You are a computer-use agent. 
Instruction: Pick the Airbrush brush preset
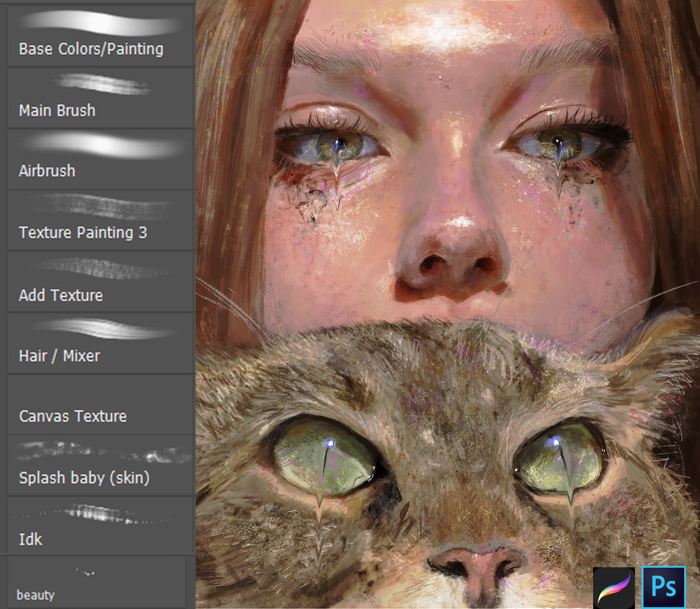100,159
